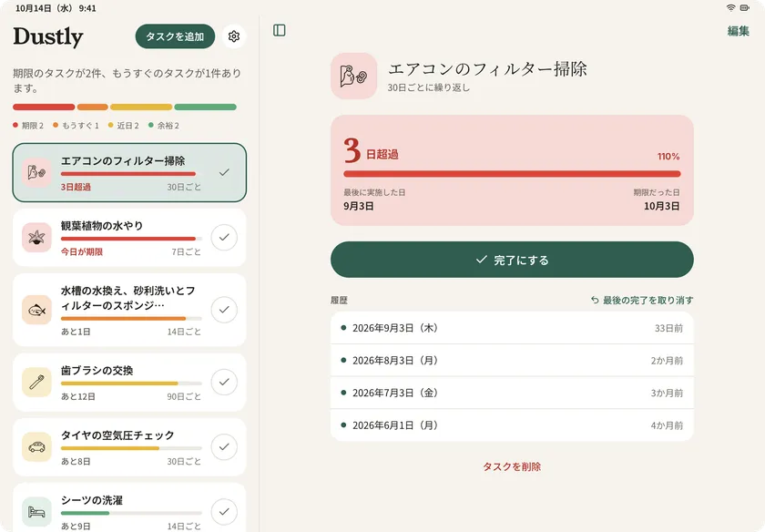The height and width of the screenshot is (532, 765).
Task: Mark タイヤの空気圧チェック as done
Action: (224, 447)
